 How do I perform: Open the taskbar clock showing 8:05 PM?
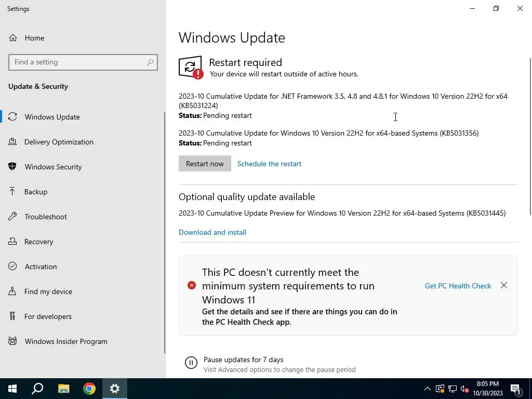[x=487, y=389]
